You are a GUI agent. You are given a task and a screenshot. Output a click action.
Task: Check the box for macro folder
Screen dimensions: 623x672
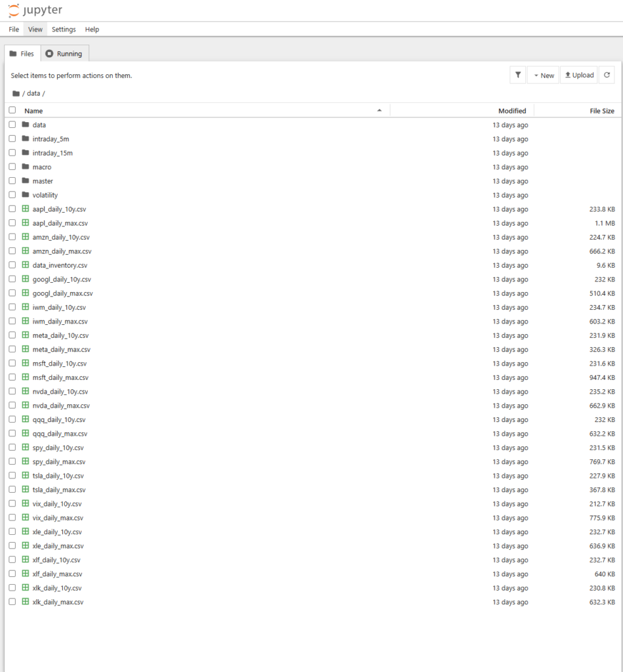click(12, 166)
